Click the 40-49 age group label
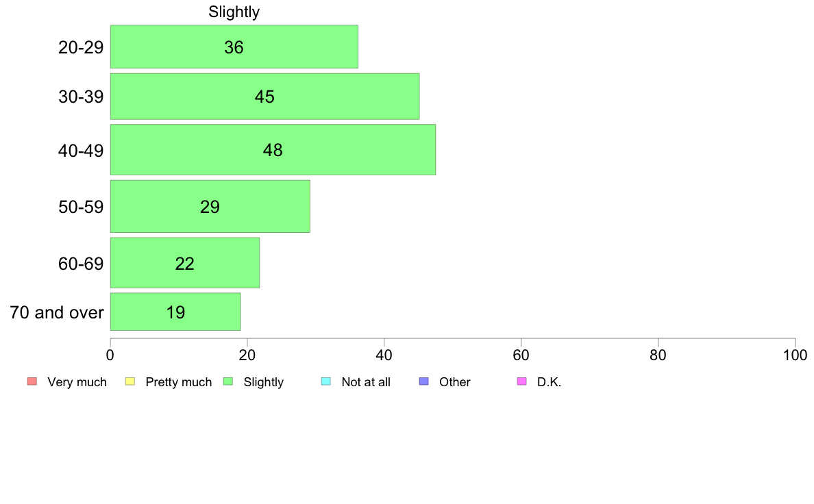This screenshot has height=504, width=814. click(81, 151)
